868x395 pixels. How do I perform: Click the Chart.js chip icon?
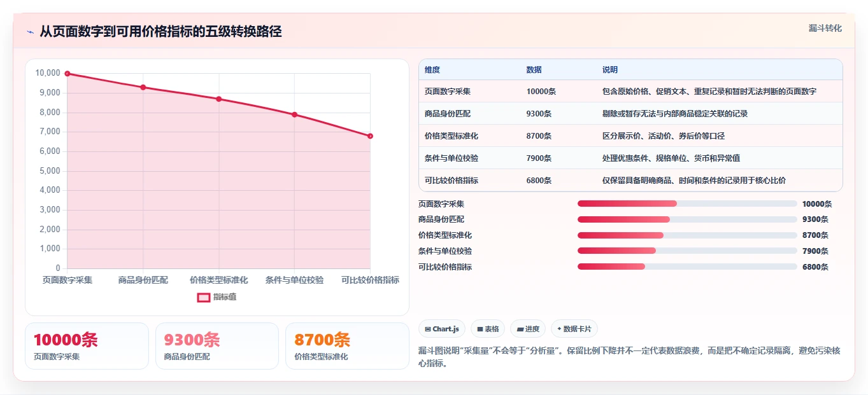[428, 329]
